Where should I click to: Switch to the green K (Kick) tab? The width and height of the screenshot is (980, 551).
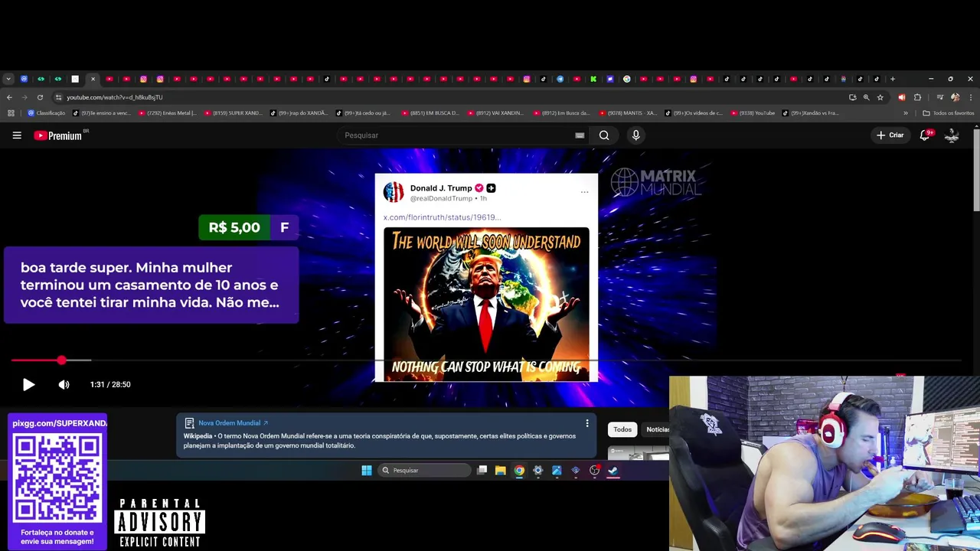[593, 79]
